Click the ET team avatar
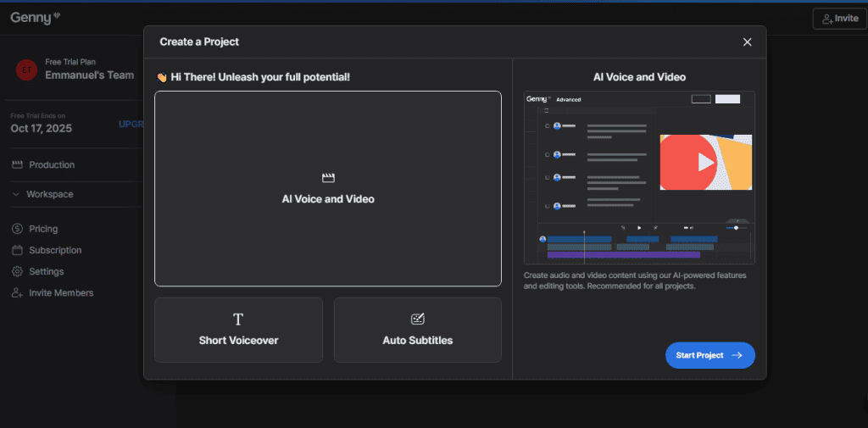868x428 pixels. pos(25,69)
